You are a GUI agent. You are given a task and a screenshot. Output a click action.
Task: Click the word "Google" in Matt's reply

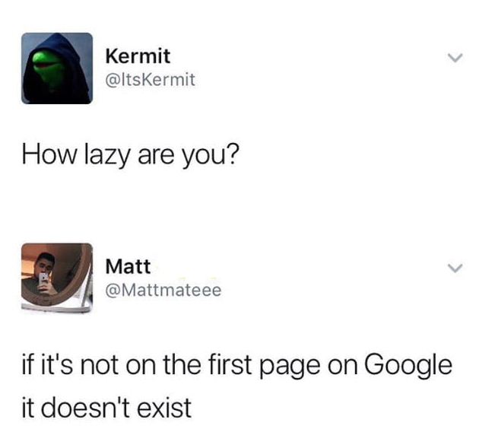click(x=408, y=367)
